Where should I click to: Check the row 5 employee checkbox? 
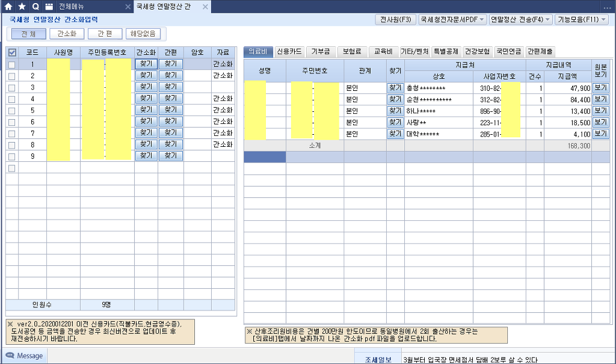pyautogui.click(x=12, y=111)
